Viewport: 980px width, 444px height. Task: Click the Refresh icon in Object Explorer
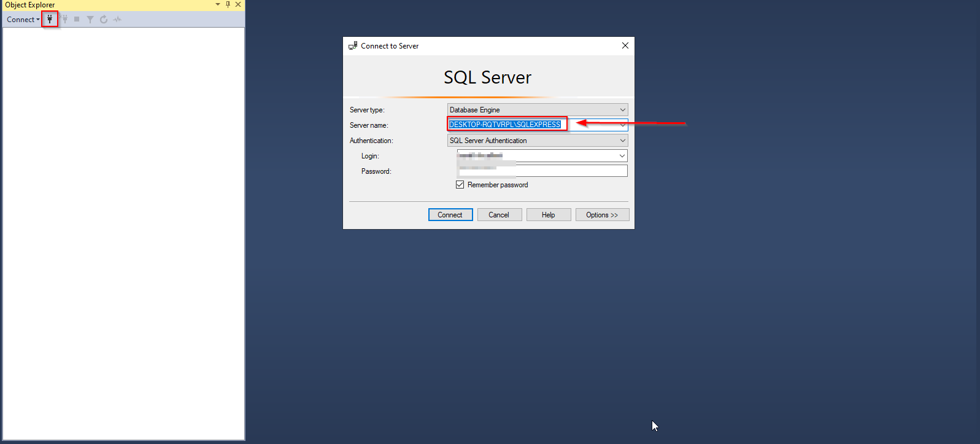click(104, 19)
